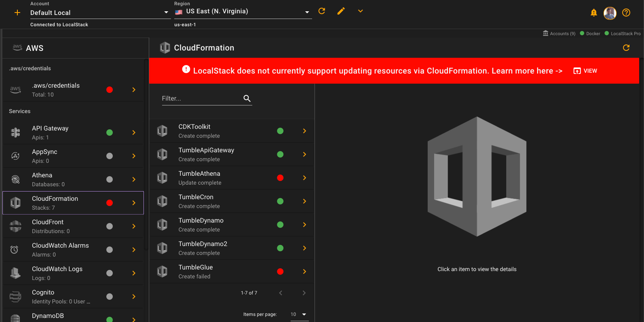
Task: Go to previous page of stacks
Action: 281,293
